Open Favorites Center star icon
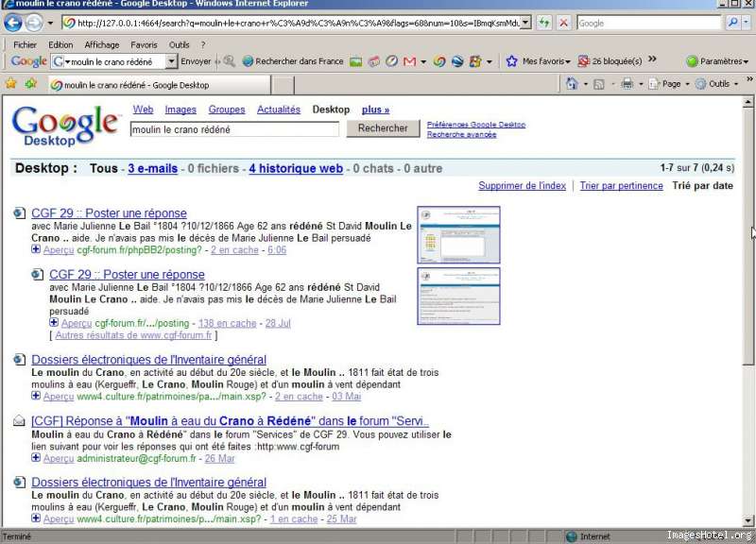The image size is (756, 544). [x=11, y=84]
